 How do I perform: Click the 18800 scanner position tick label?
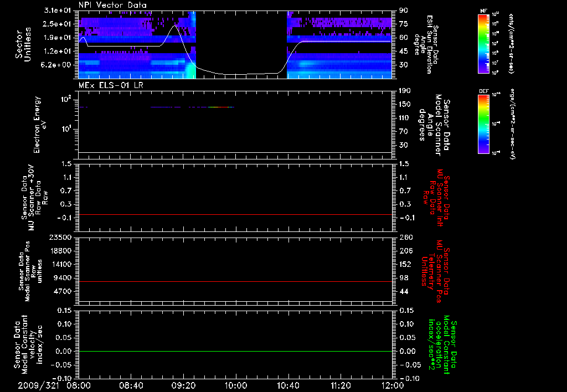(x=60, y=251)
